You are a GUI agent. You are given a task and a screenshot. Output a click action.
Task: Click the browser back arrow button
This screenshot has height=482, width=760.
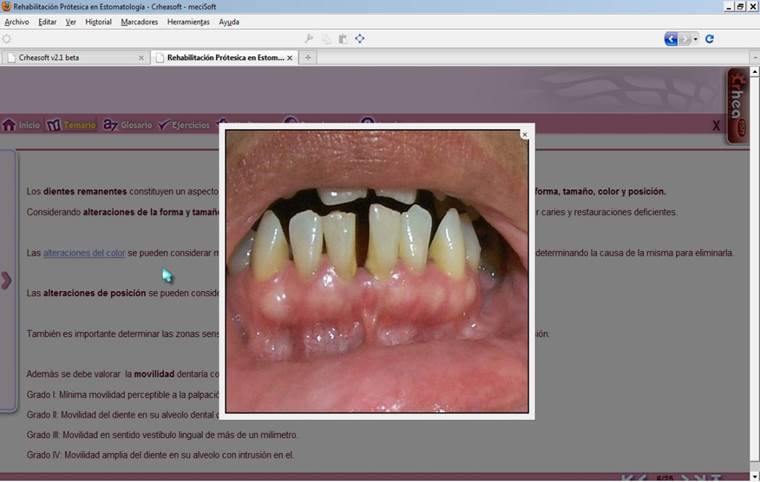coord(671,39)
